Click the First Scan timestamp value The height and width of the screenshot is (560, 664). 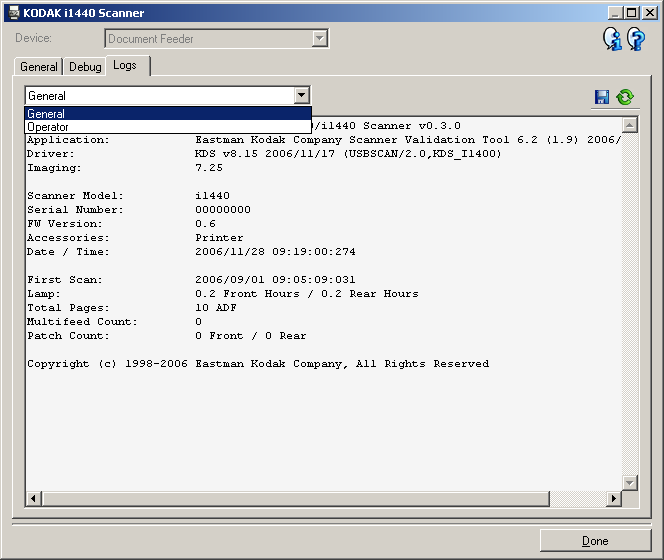coord(275,280)
